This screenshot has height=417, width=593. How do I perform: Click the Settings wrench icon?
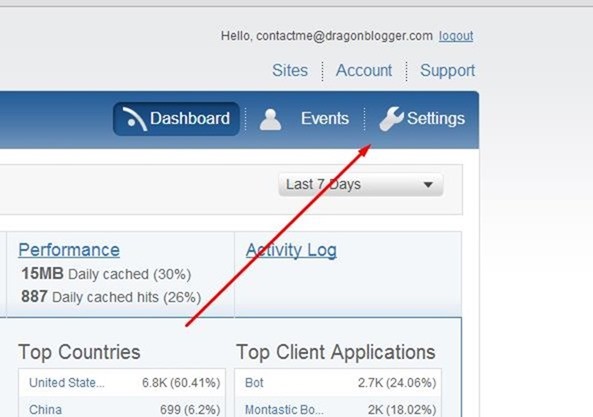(391, 119)
